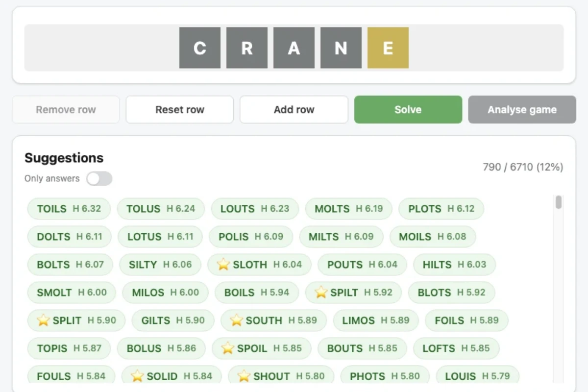Pick the GILTS suggestion
The height and width of the screenshot is (392, 588).
tap(173, 320)
